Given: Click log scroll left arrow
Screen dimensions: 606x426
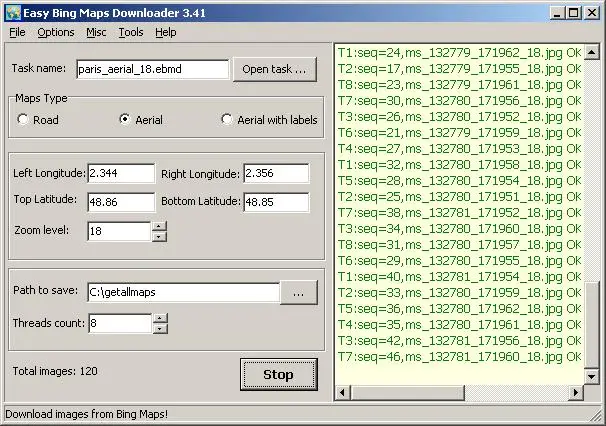Looking at the screenshot, I should [342, 393].
